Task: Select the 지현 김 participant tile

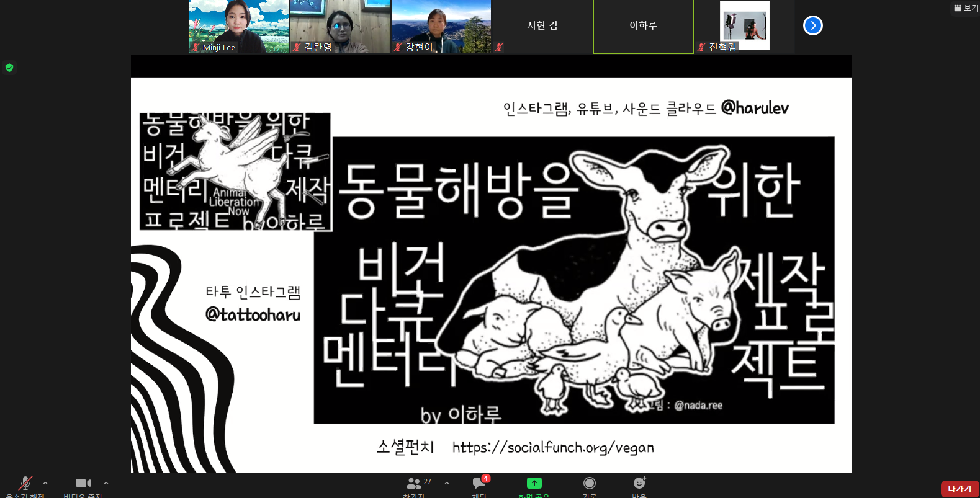Action: click(542, 27)
